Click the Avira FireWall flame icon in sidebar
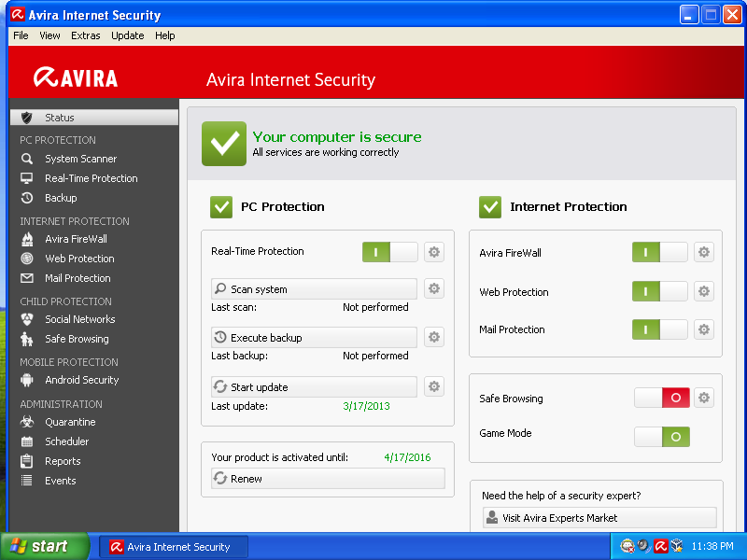The height and width of the screenshot is (560, 747). coord(27,239)
